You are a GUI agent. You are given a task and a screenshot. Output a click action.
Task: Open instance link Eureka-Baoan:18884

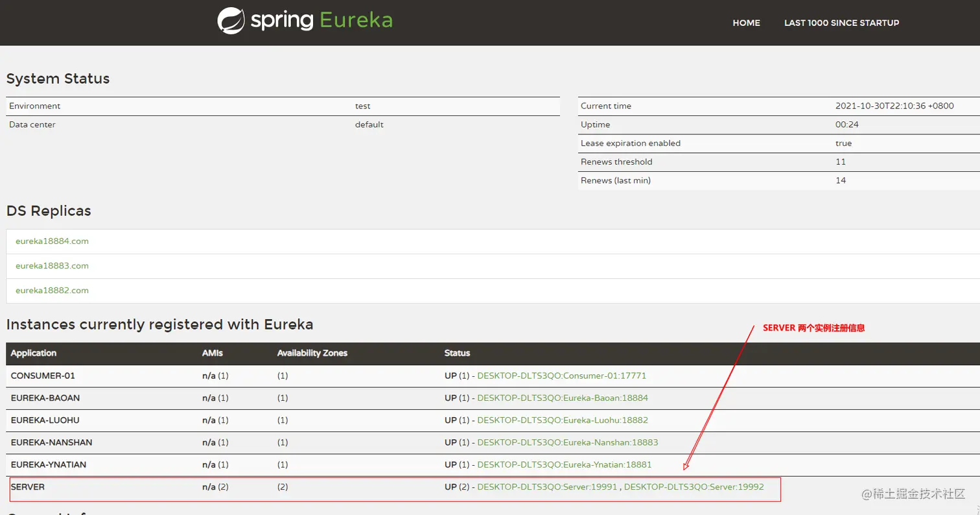coord(563,398)
